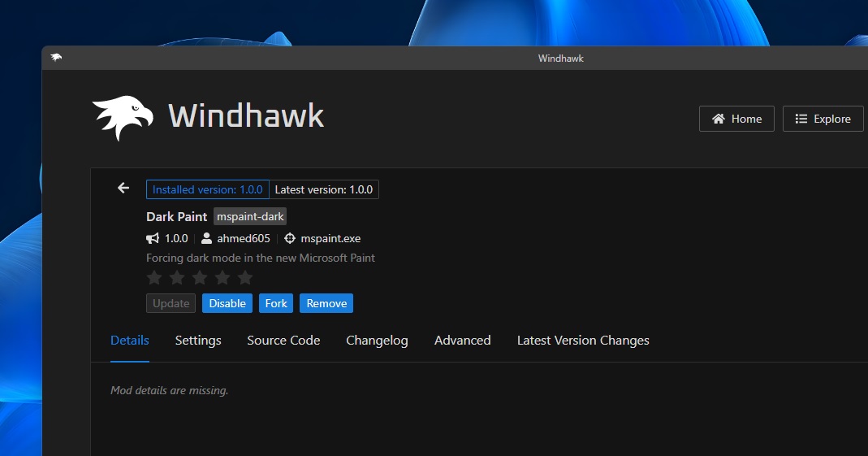The width and height of the screenshot is (868, 456).
Task: Disable the Dark Paint mod
Action: pyautogui.click(x=227, y=303)
